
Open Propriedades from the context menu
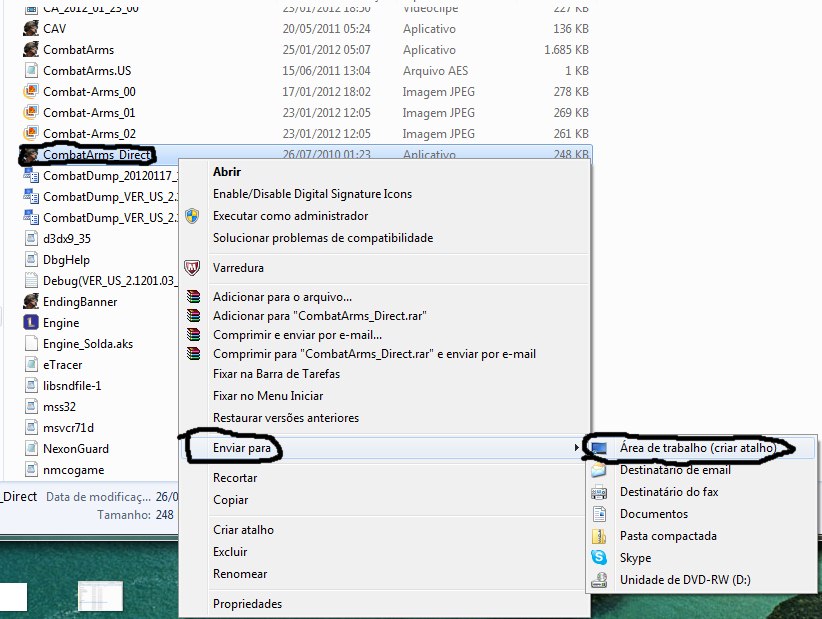[247, 604]
